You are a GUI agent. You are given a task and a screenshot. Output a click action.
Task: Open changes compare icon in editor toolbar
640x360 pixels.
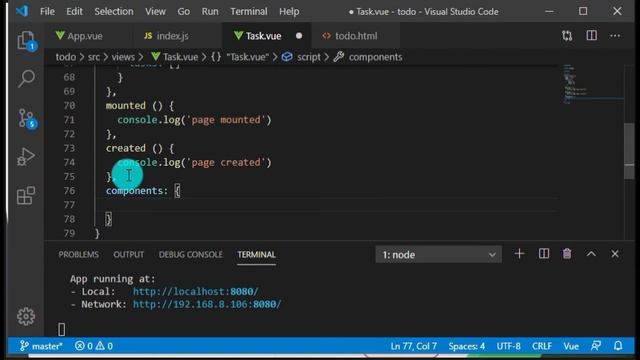tap(567, 36)
